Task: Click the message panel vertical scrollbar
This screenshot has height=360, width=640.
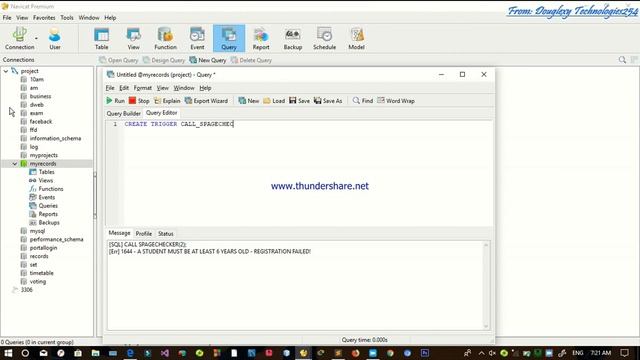Action: tap(486, 285)
